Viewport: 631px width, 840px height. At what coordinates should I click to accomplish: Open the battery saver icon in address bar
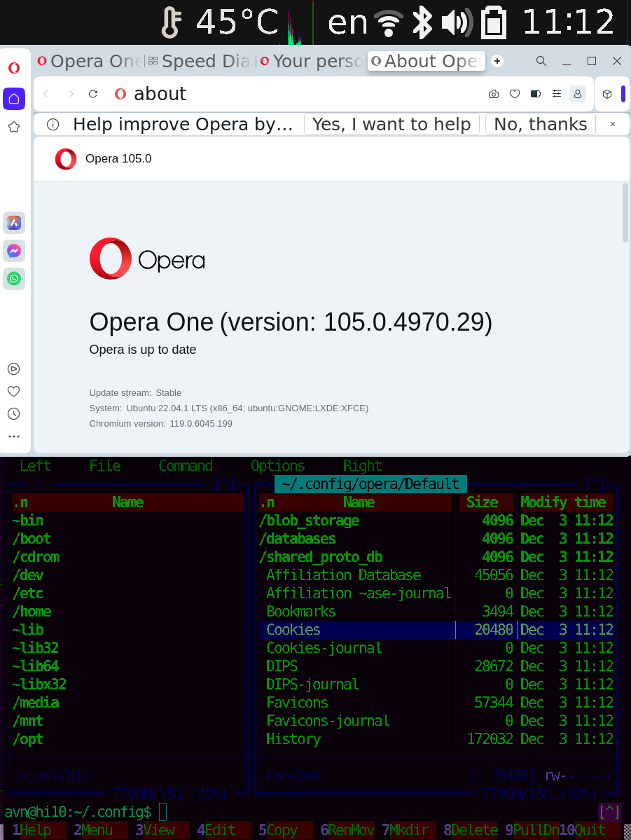point(536,95)
